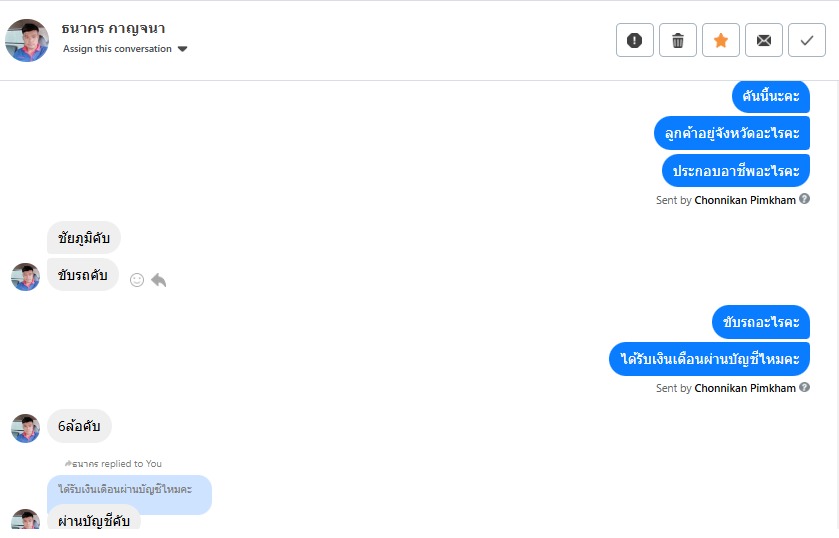The width and height of the screenshot is (839, 538).
Task: Delete conversation with the trash icon
Action: tap(678, 40)
